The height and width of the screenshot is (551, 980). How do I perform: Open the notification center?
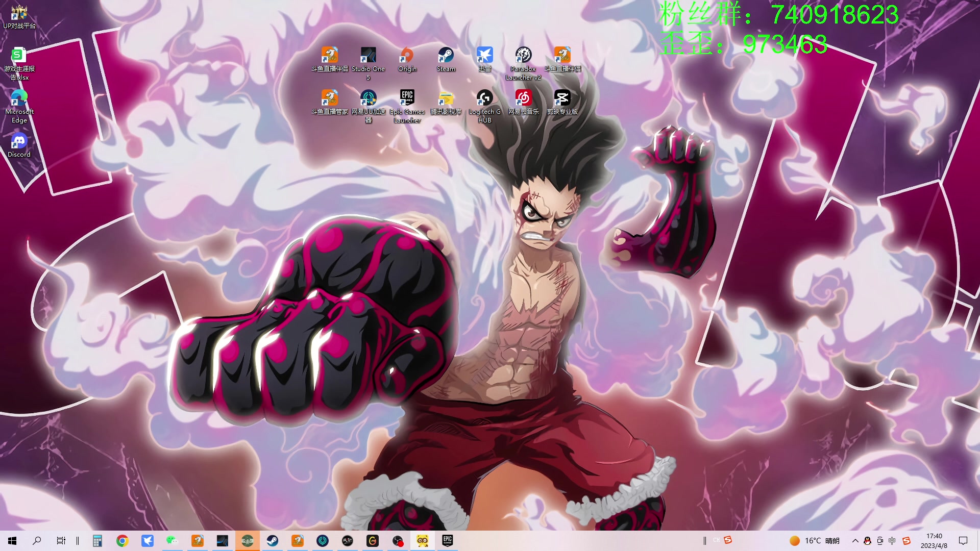click(963, 541)
